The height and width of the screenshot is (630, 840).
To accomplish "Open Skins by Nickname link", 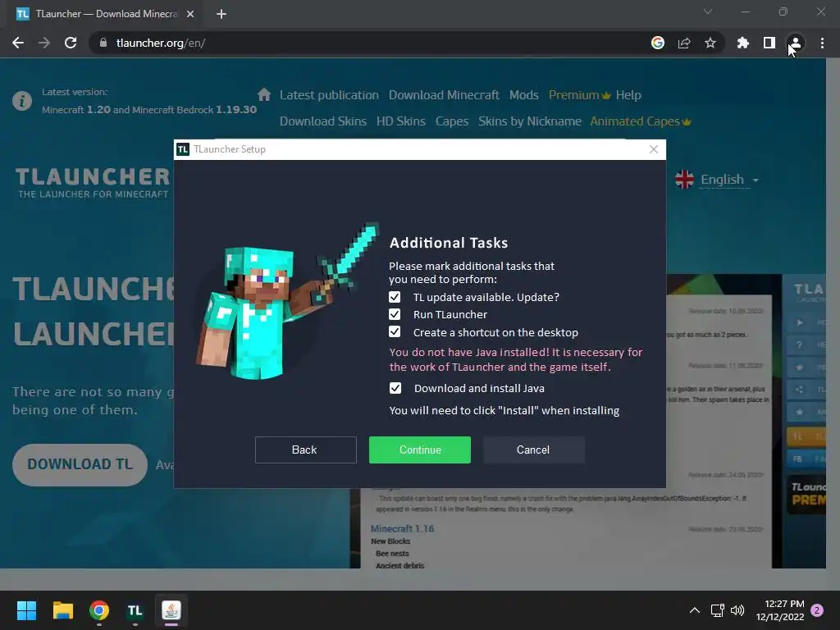I will pyautogui.click(x=530, y=121).
